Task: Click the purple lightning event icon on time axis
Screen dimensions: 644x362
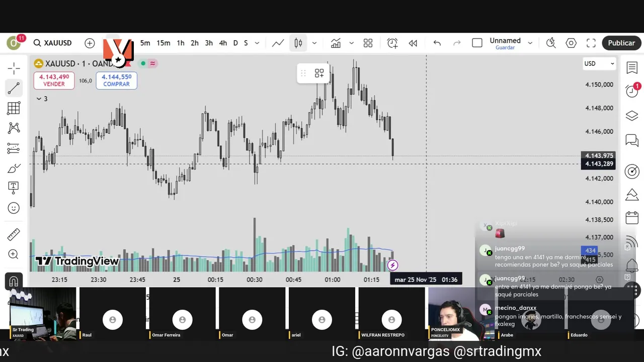Action: (392, 265)
